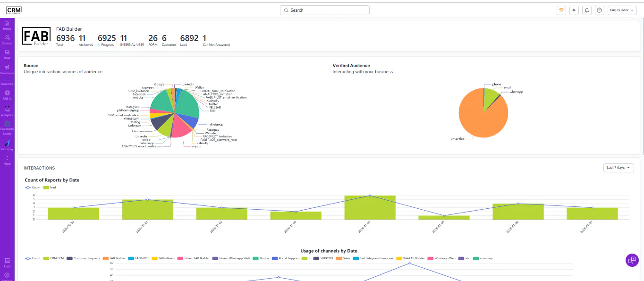Viewport: 644px width, 281px height.
Task: Click the 2026-07-05 bar in Reports chart
Action: click(444, 218)
